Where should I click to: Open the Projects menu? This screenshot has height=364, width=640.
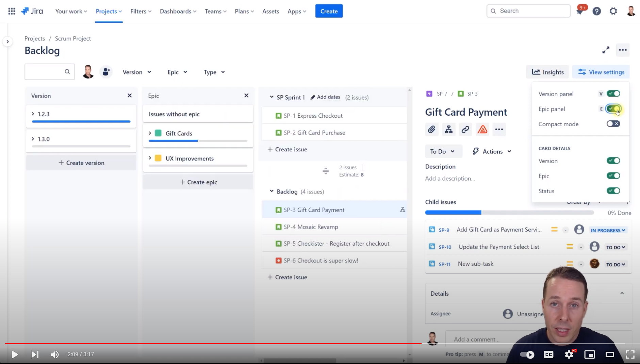click(x=109, y=11)
